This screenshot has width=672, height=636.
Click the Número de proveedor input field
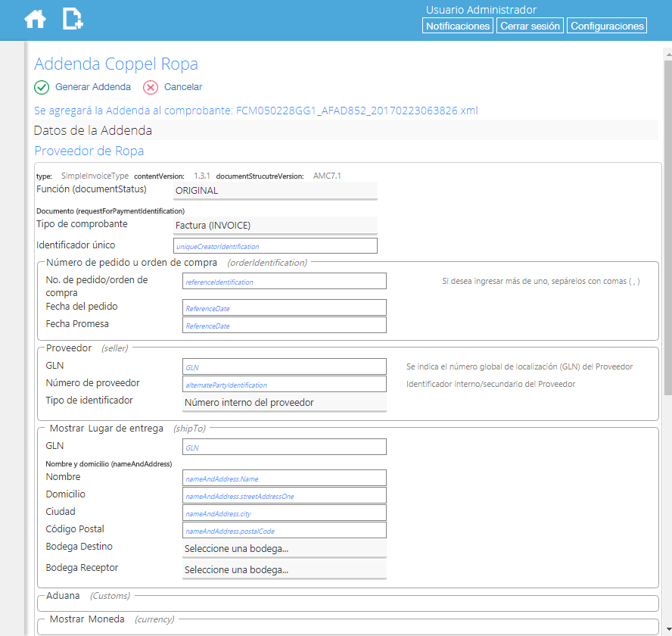[284, 385]
